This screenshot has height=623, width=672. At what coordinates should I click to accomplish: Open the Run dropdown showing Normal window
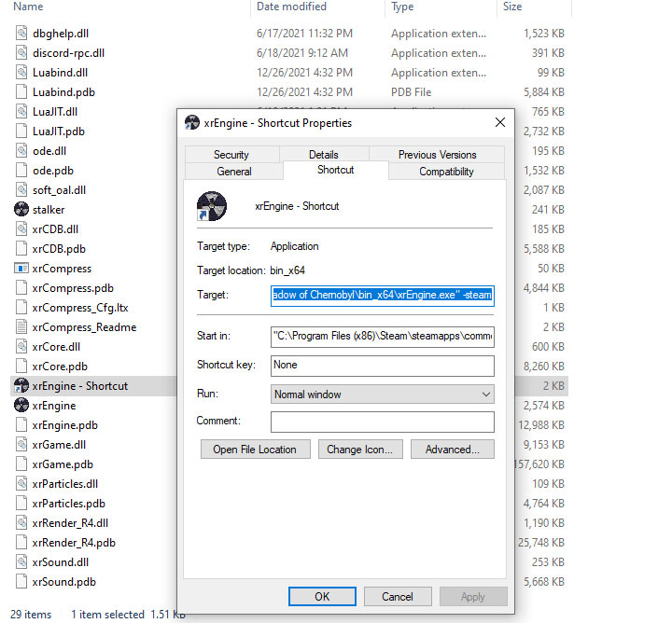382,395
